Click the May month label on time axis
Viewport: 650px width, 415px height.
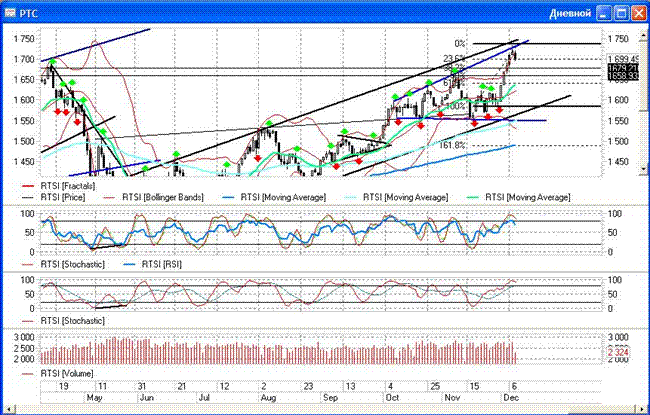click(x=95, y=398)
